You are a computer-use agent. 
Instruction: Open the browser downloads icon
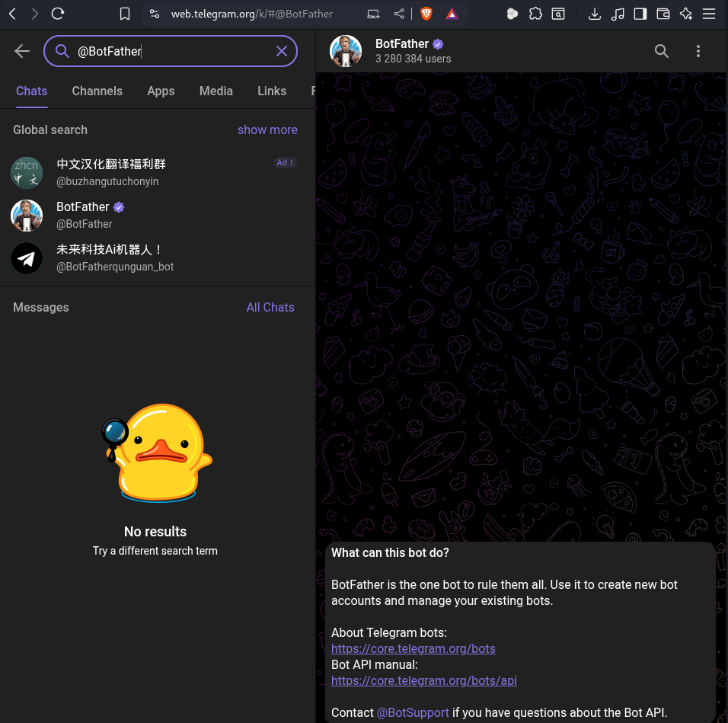[595, 14]
